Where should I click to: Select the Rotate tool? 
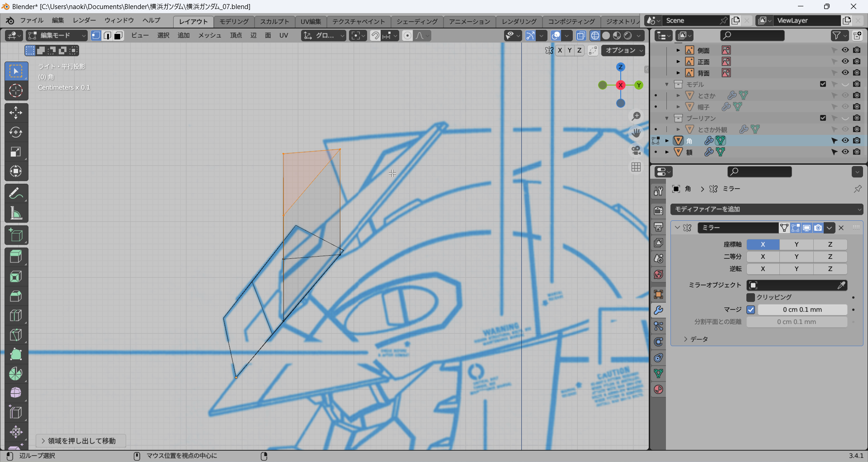[16, 132]
